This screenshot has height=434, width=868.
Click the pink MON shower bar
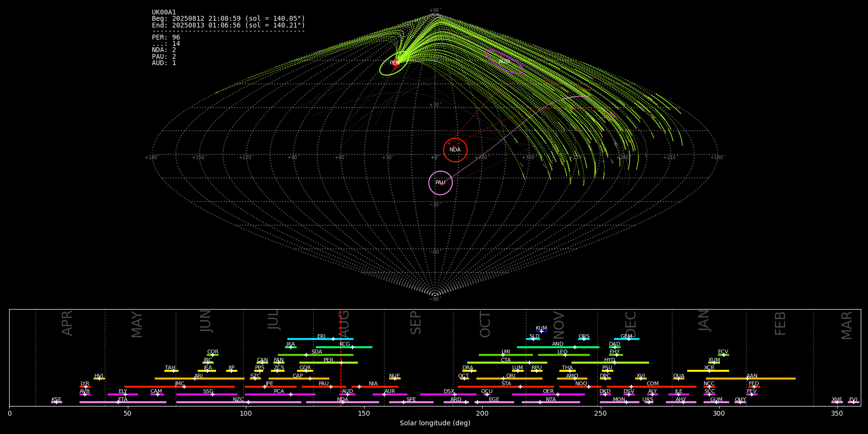coord(620,402)
